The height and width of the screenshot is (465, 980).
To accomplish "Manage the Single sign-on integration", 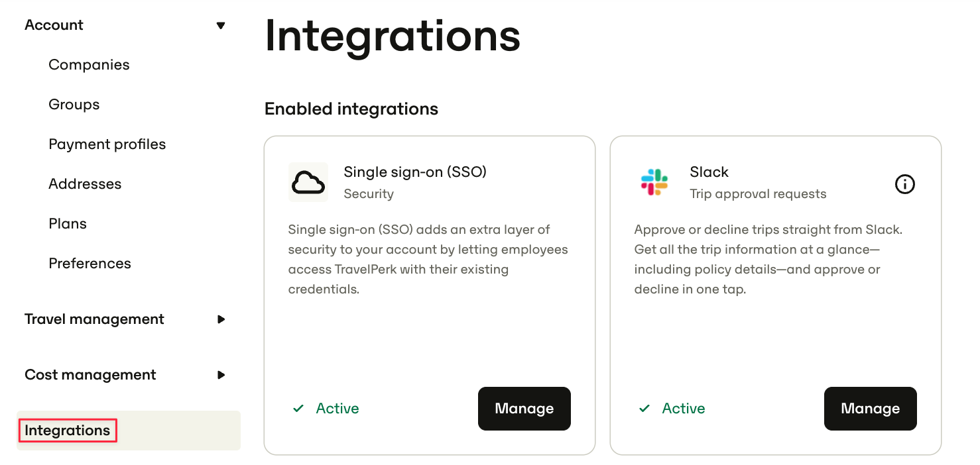I will click(x=524, y=409).
